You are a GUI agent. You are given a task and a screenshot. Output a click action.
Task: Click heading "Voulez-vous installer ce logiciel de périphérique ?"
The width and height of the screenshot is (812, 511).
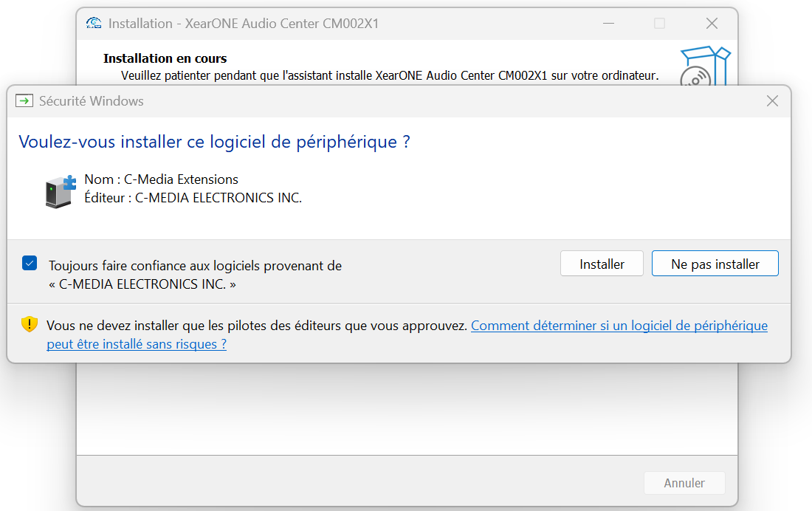214,142
